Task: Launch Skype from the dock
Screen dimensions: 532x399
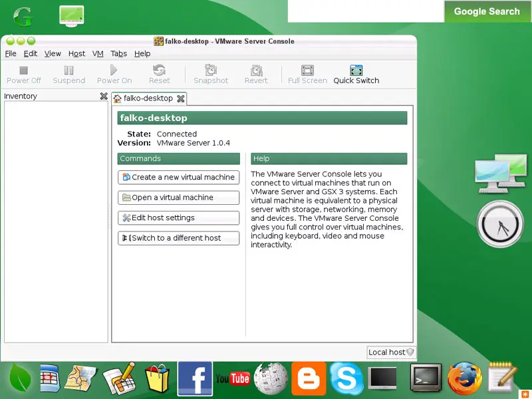Action: [x=346, y=378]
